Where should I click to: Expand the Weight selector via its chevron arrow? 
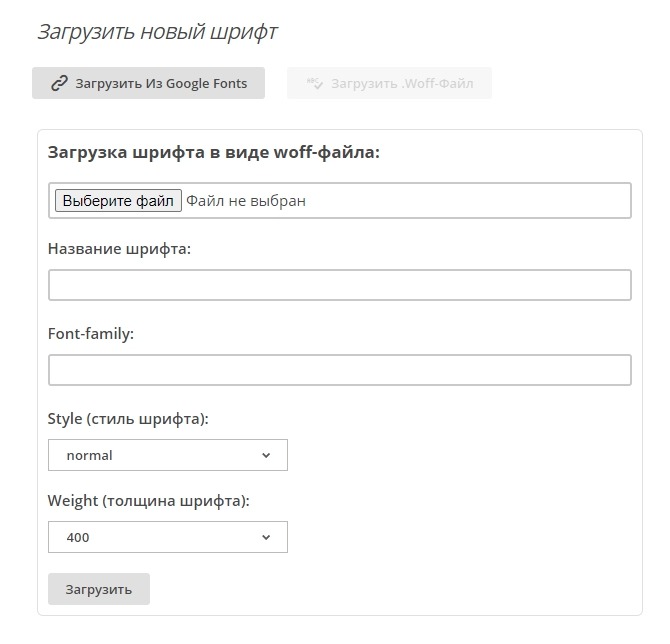[266, 537]
